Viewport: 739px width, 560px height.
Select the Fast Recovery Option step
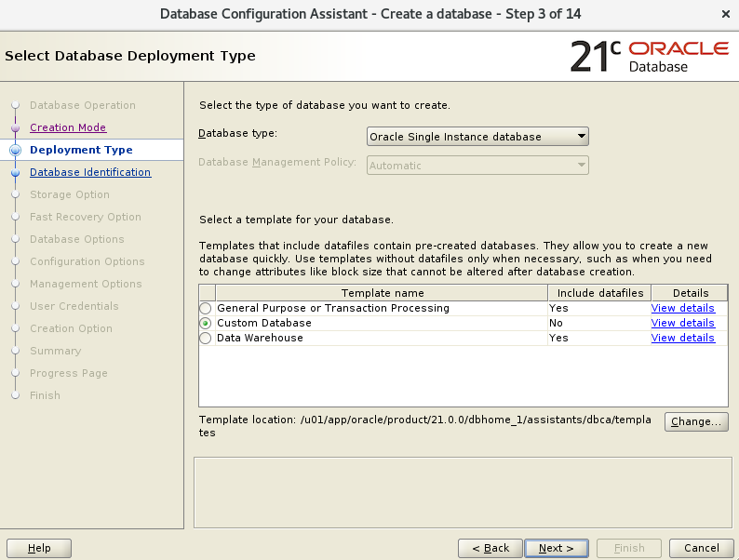click(86, 217)
